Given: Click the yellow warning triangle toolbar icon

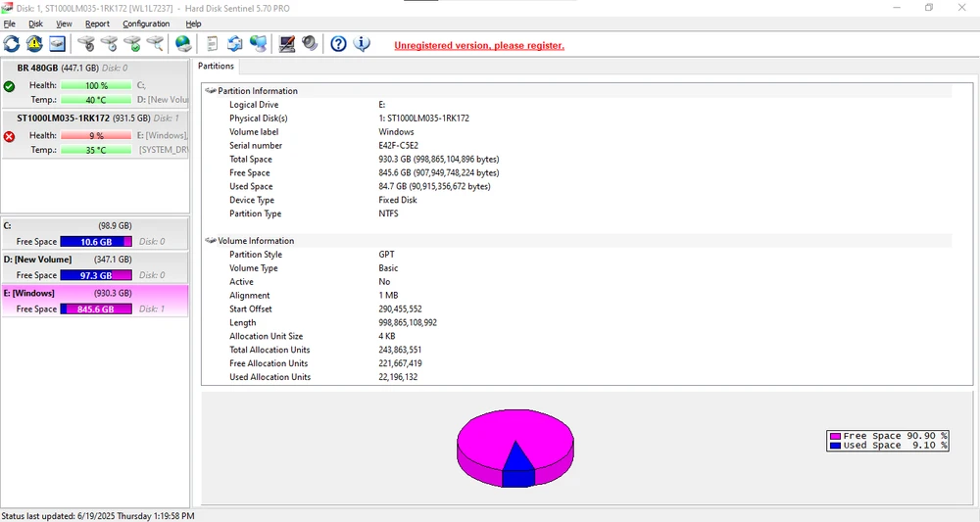Looking at the screenshot, I should tap(34, 44).
